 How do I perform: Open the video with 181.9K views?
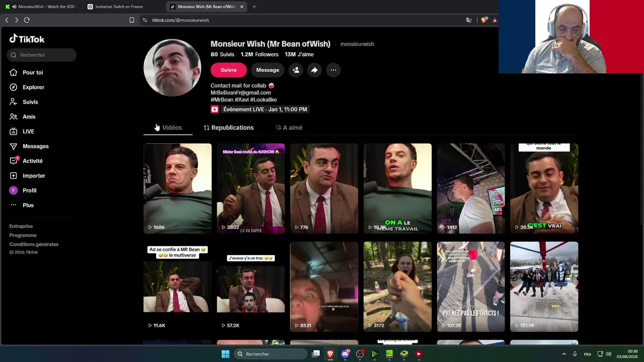pos(544,287)
